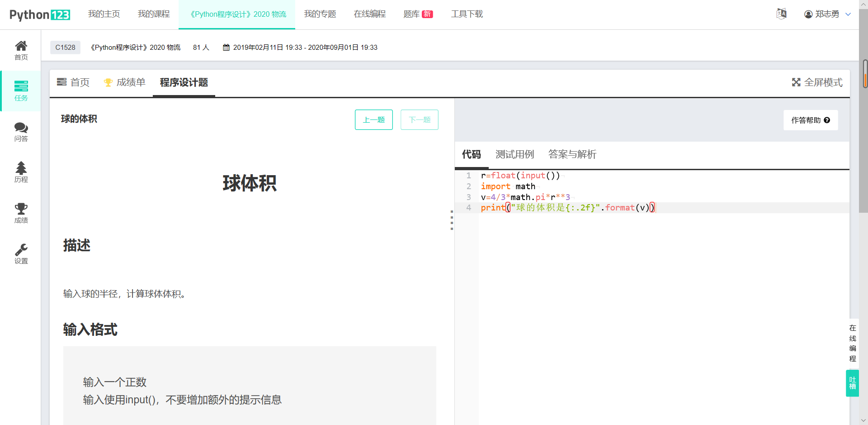This screenshot has width=868, height=425.
Task: Open the 历程 history sidebar icon
Action: pyautogui.click(x=21, y=172)
